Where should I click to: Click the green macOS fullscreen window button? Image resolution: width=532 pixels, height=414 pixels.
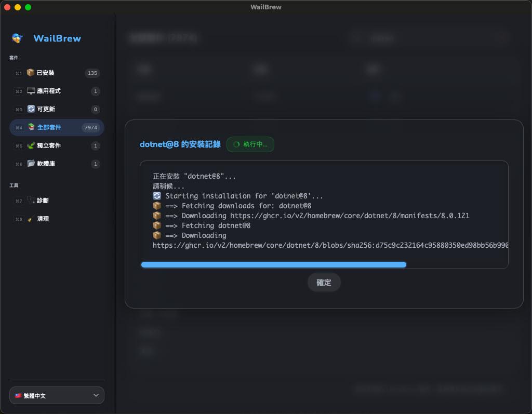28,7
